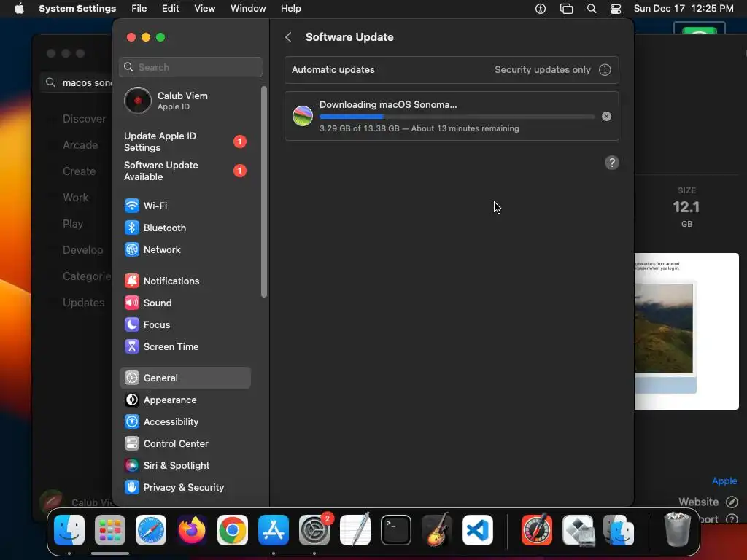Open Migration Assistant from the Dock
This screenshot has width=747, height=560.
[x=619, y=530]
